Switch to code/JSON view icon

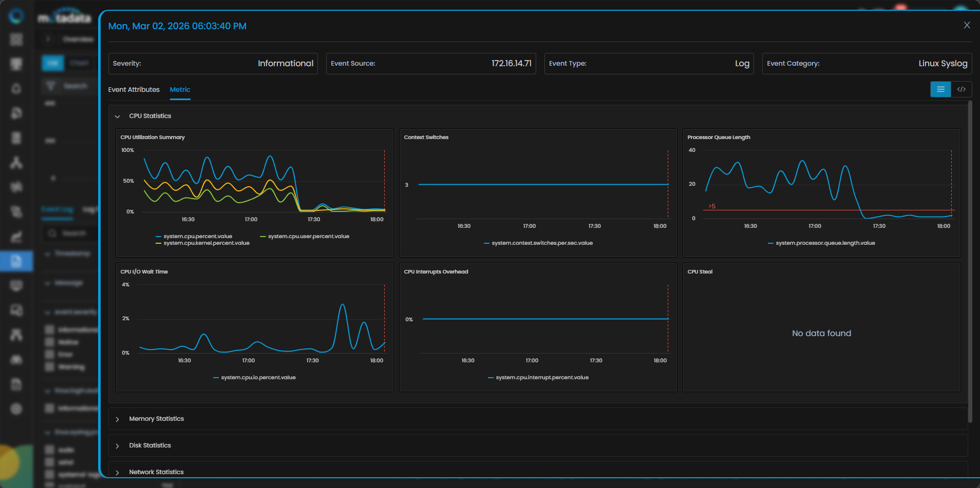[961, 89]
